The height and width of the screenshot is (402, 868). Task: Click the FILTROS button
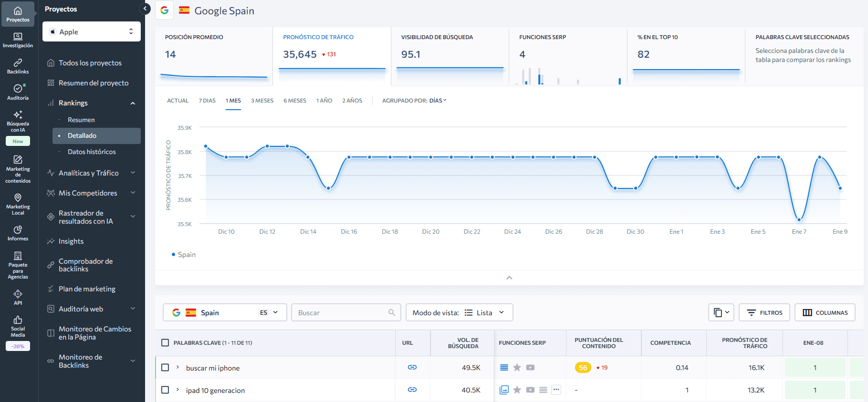click(764, 313)
